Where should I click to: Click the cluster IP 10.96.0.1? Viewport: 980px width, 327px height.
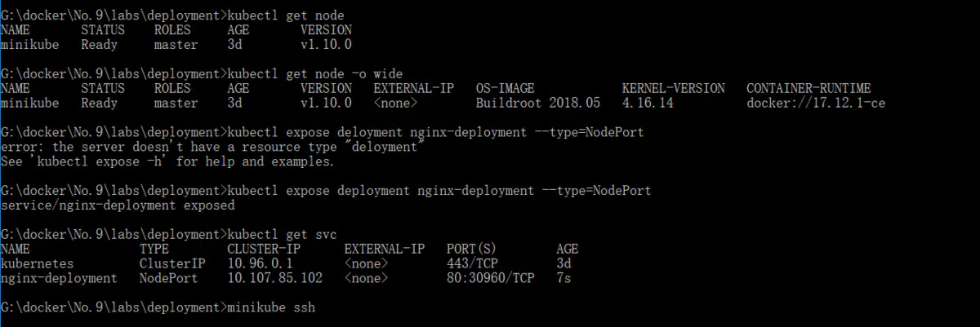point(260,264)
